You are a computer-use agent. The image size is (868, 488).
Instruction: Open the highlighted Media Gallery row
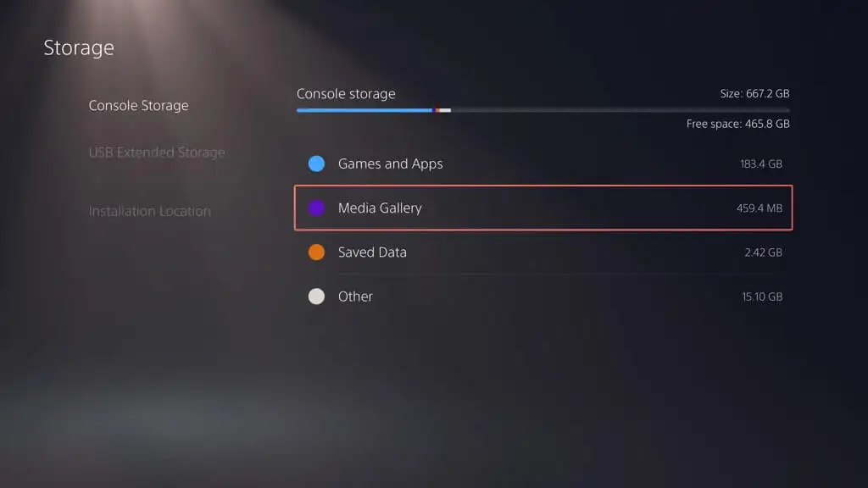[543, 208]
